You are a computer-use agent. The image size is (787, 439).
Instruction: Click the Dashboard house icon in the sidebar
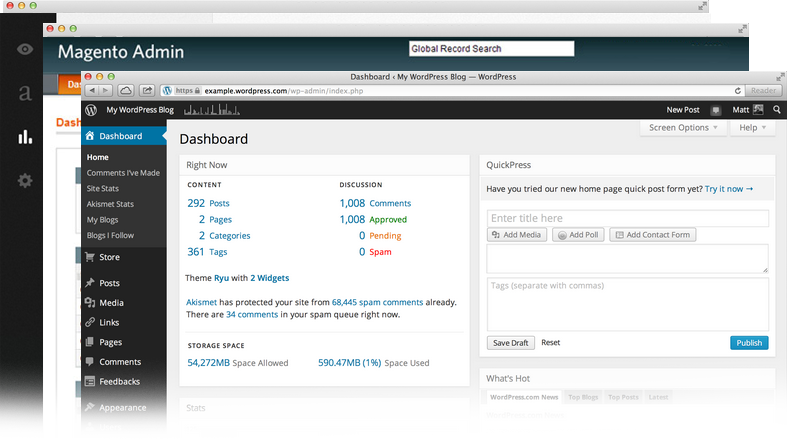point(90,135)
